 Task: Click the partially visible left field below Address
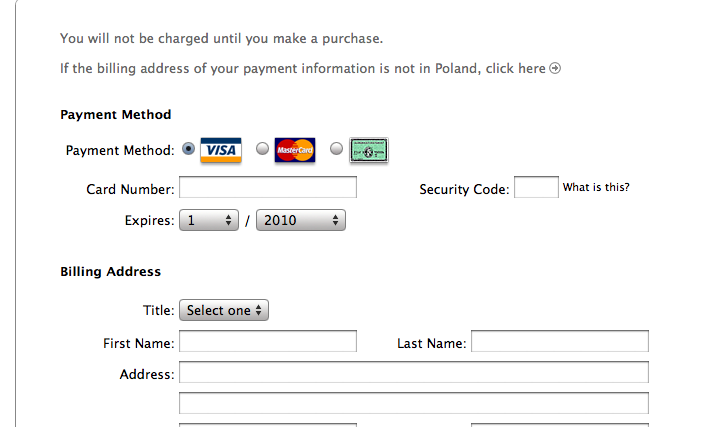(268, 425)
